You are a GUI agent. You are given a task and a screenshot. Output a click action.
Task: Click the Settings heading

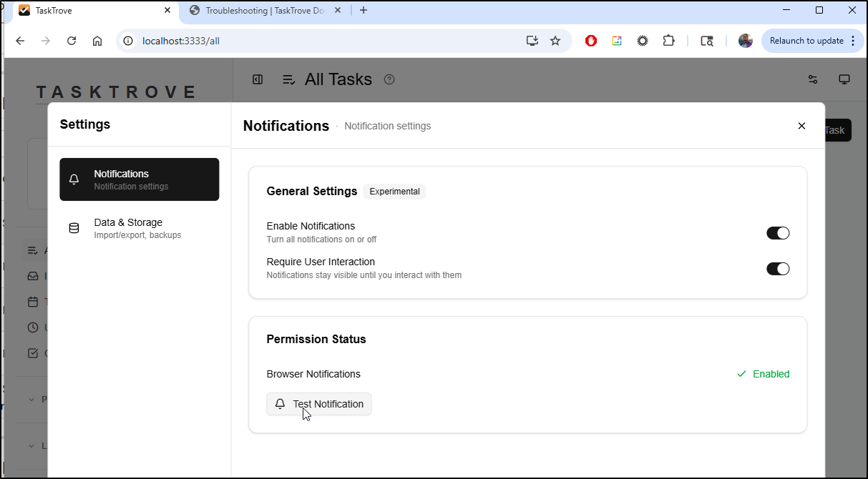coord(85,124)
